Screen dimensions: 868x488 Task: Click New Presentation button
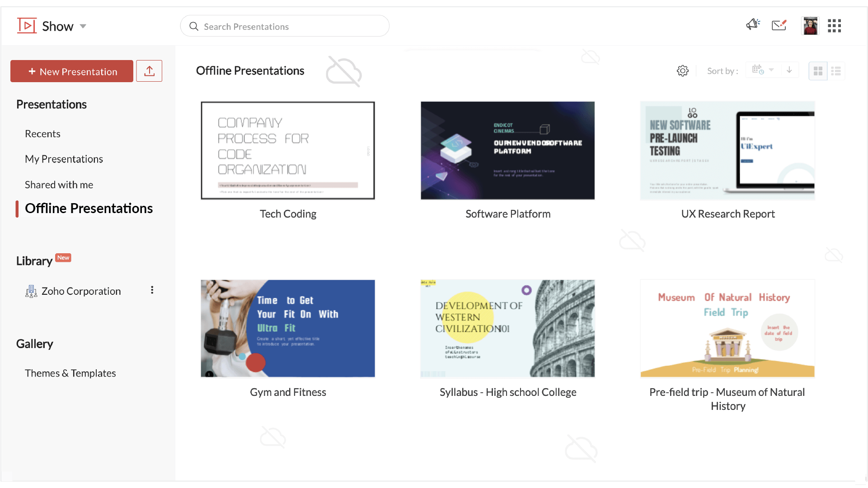pos(72,71)
